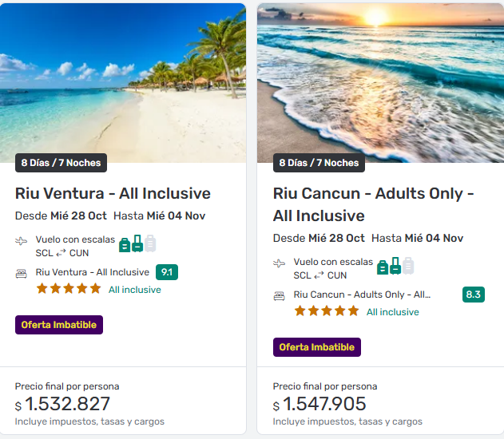
Task: Click the greyed-out checked bag icon on Riu Ventura
Action: point(150,243)
